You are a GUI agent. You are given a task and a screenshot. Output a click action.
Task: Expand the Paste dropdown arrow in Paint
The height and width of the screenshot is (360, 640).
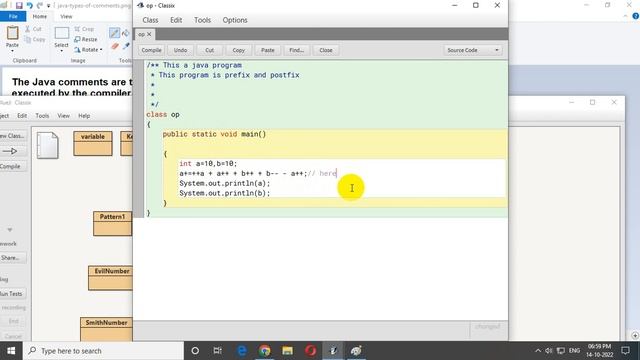[x=12, y=51]
